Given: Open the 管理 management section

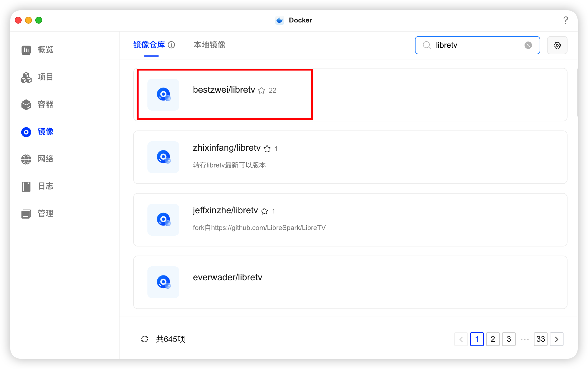Looking at the screenshot, I should pyautogui.click(x=37, y=213).
